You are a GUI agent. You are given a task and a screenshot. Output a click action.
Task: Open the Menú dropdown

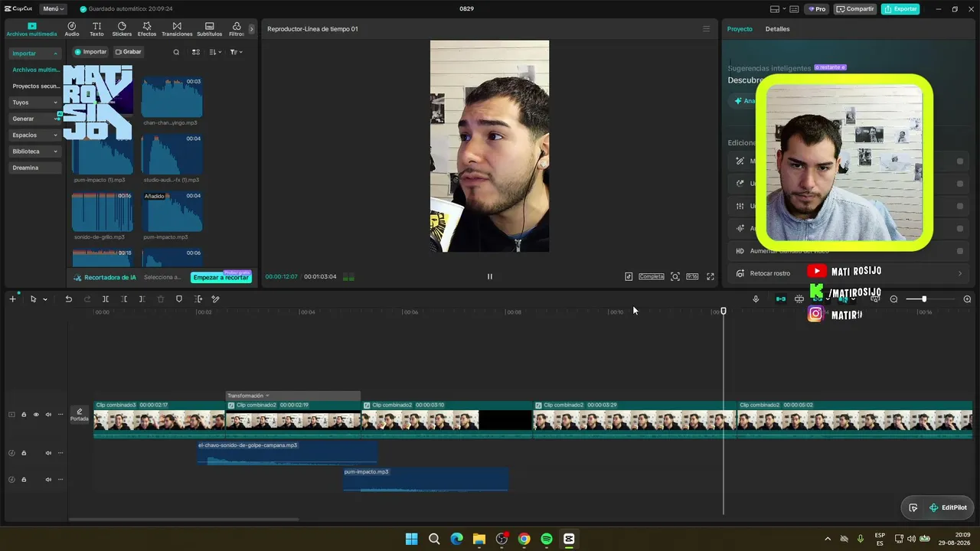(x=53, y=9)
